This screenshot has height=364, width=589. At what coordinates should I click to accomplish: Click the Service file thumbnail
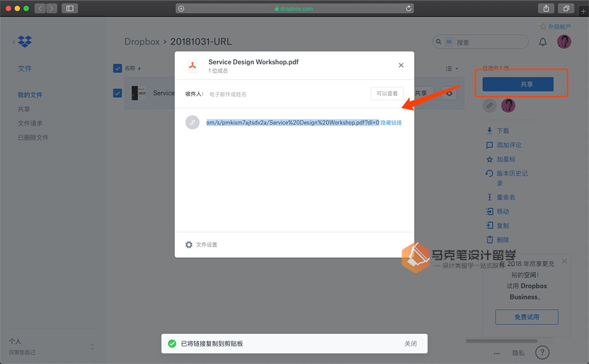pos(138,93)
